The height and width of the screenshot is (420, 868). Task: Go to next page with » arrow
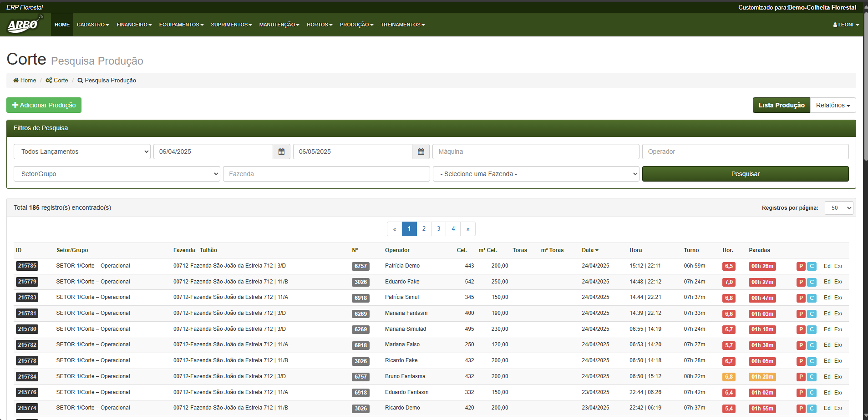[467, 229]
